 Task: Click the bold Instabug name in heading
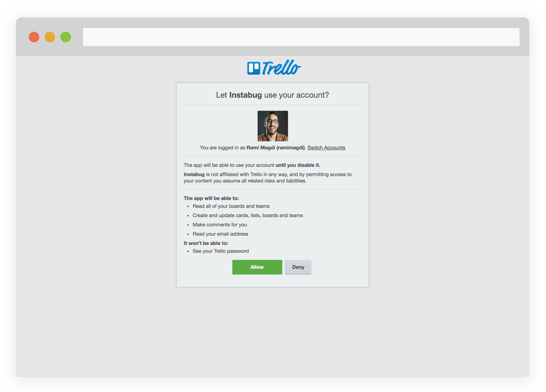[x=245, y=95]
